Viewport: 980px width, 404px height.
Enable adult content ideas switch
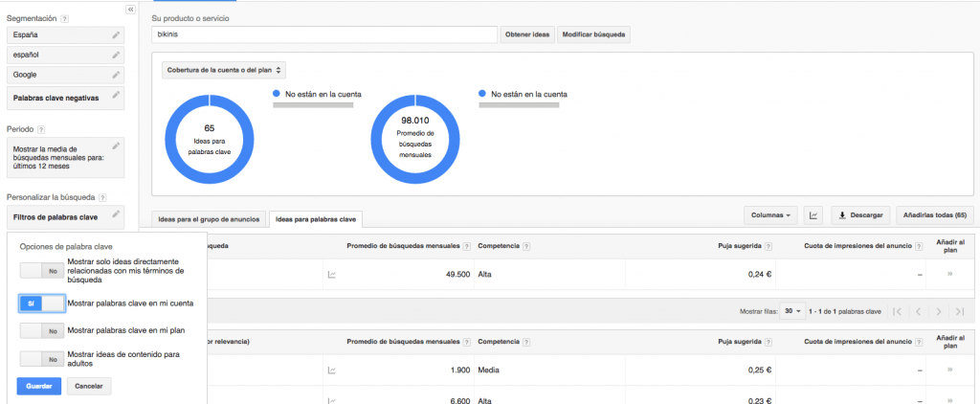pos(42,358)
